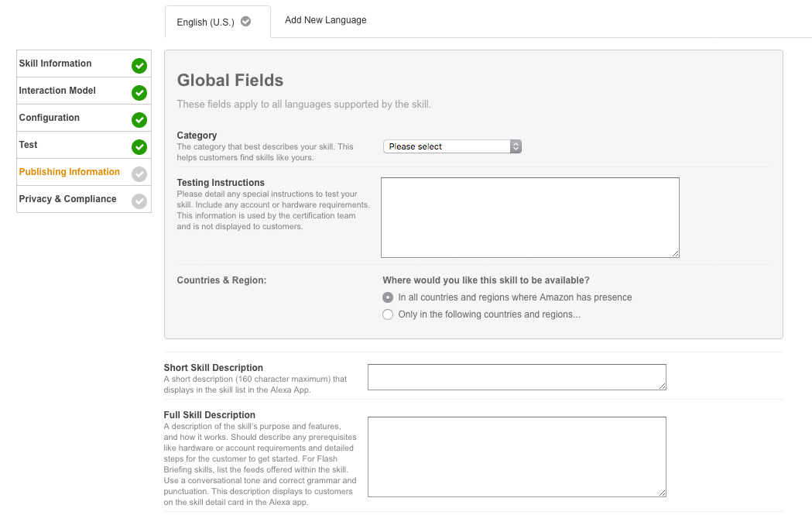Focus the Short Skill Description field
812x522 pixels.
tap(516, 377)
